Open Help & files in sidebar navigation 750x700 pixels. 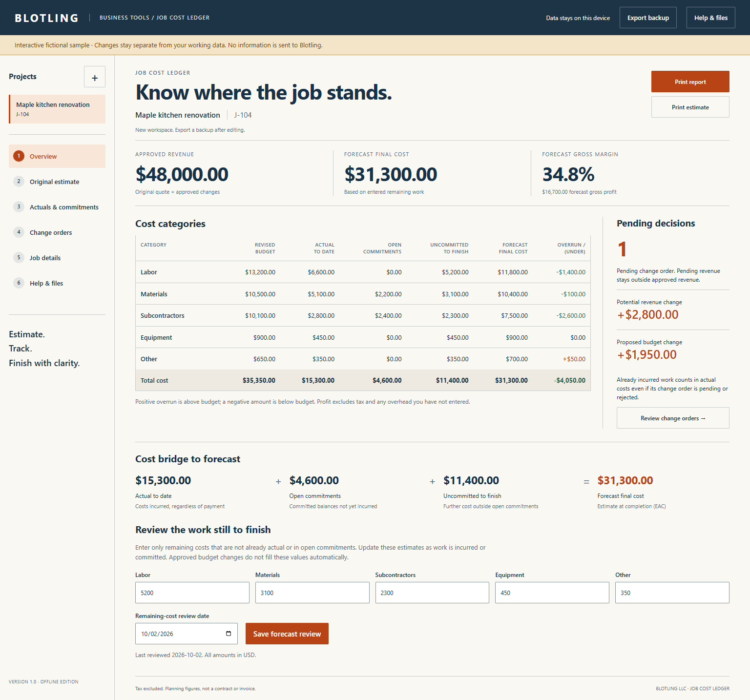coord(57,283)
